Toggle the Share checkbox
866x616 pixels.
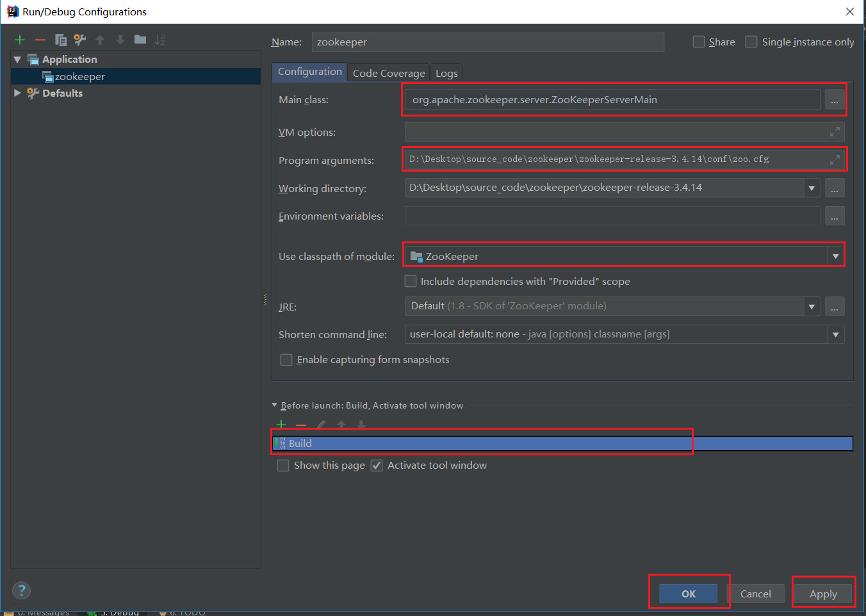click(699, 42)
